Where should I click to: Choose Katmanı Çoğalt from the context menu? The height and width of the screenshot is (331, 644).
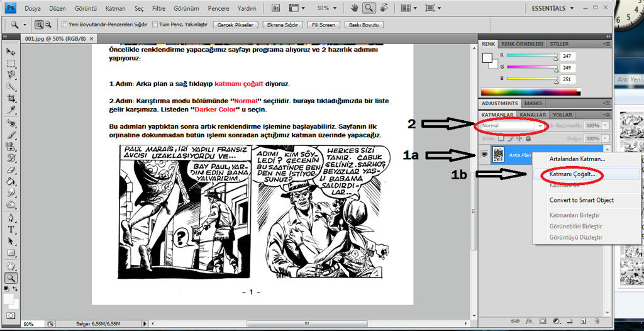(572, 174)
